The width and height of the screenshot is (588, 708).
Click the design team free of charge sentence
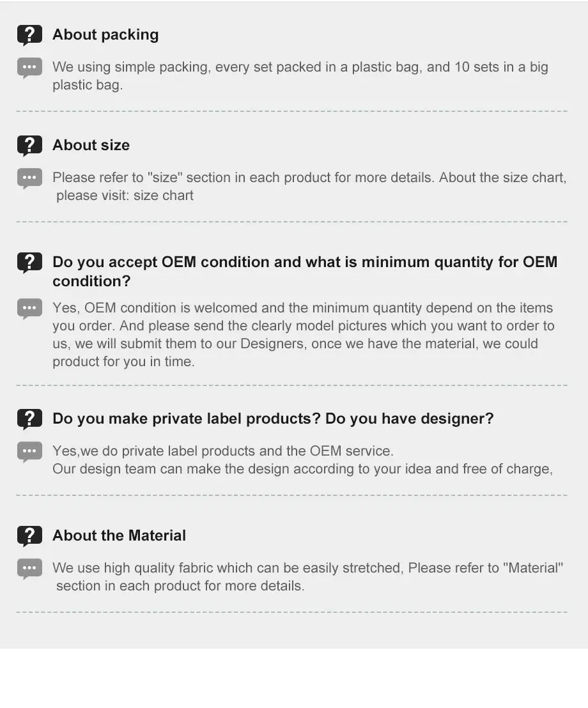coord(302,469)
